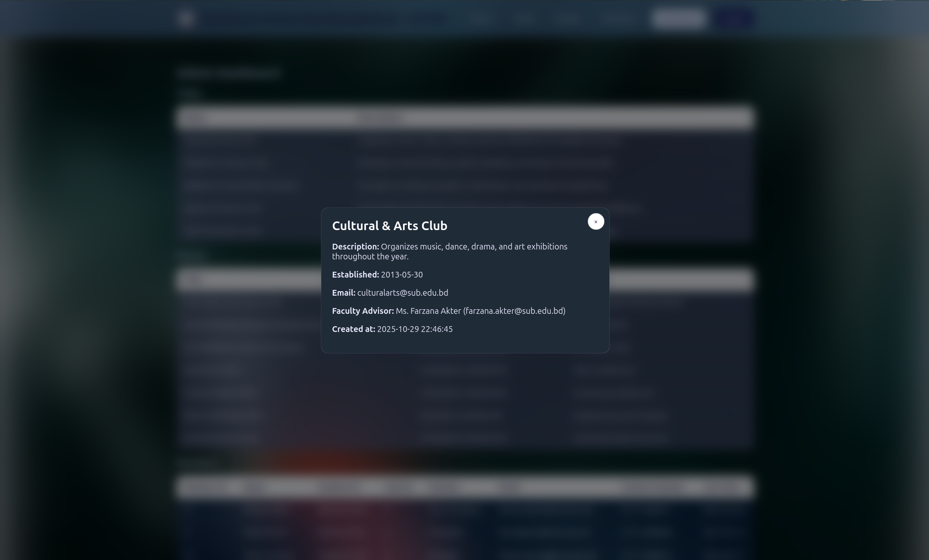Click the bold Created at label
Screen dimensions: 929x560
354,329
